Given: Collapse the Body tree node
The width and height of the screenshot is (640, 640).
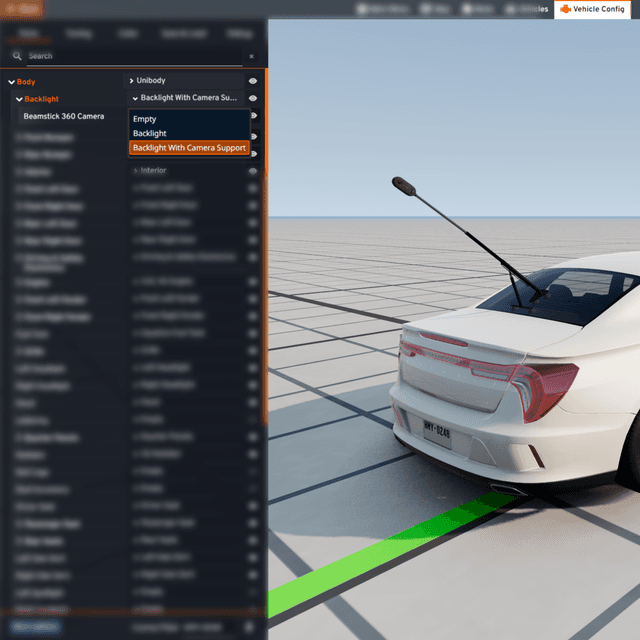Looking at the screenshot, I should tap(11, 82).
